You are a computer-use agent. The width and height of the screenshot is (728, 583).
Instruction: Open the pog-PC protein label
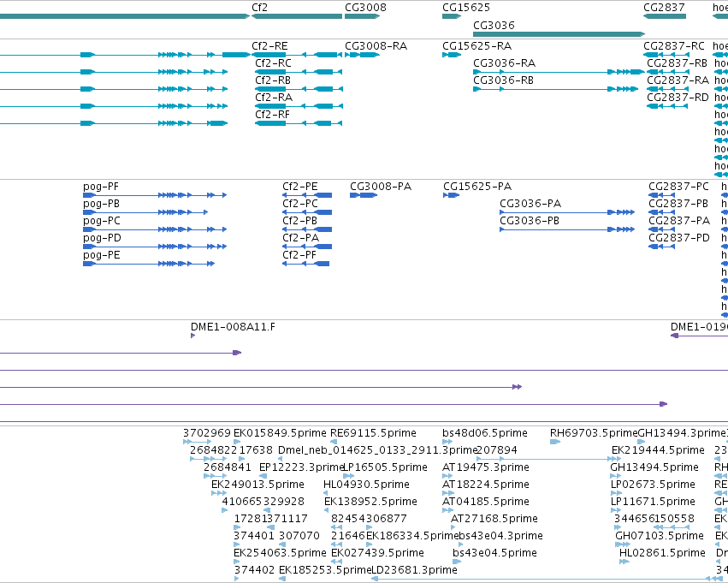[x=102, y=221]
